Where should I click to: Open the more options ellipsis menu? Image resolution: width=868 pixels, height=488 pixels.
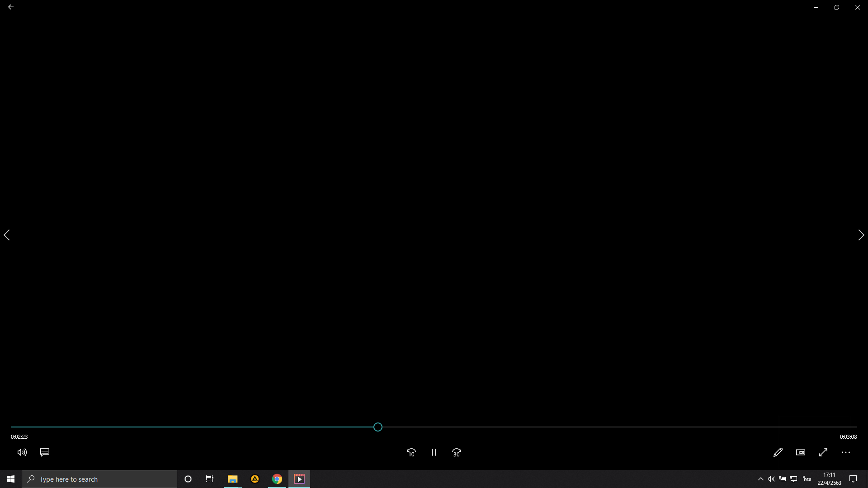(x=846, y=452)
